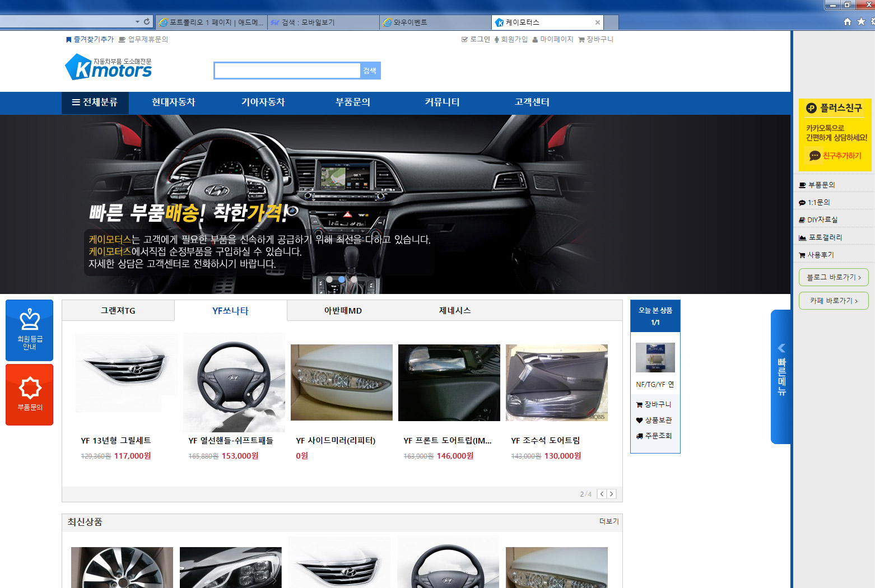
Task: Click YF 13년형 그릴세트 title
Action: pyautogui.click(x=116, y=441)
